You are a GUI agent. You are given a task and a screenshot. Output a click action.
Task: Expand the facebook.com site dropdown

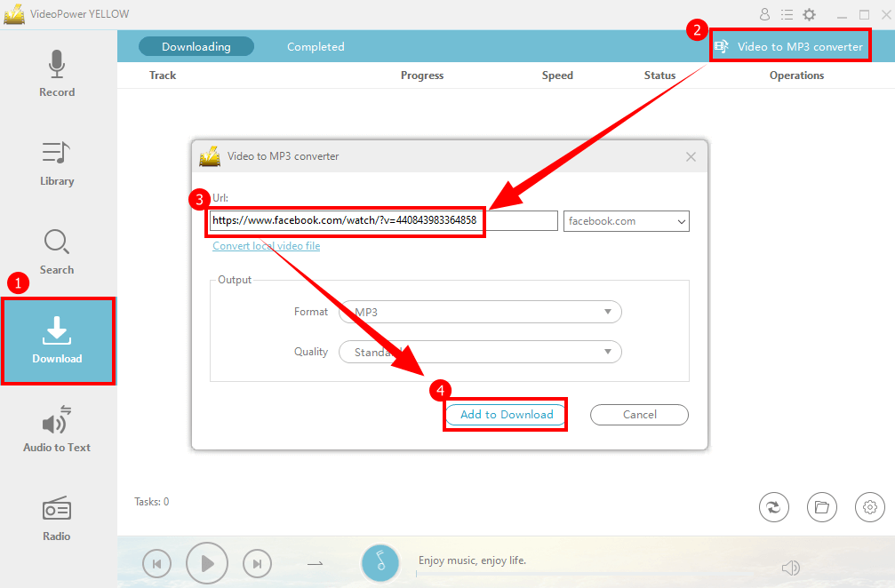pyautogui.click(x=627, y=221)
